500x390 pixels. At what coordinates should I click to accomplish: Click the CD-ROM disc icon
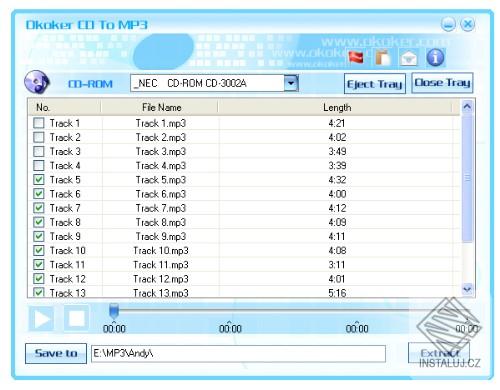[x=37, y=82]
